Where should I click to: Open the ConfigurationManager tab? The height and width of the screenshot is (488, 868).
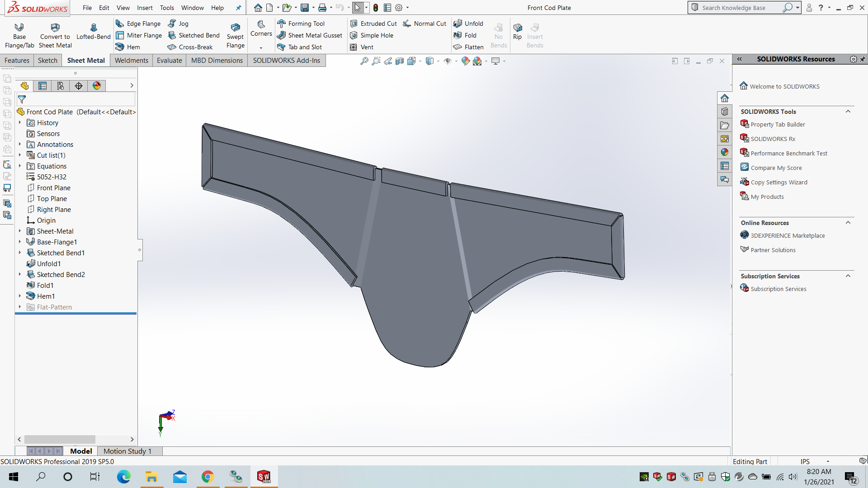[x=61, y=86]
